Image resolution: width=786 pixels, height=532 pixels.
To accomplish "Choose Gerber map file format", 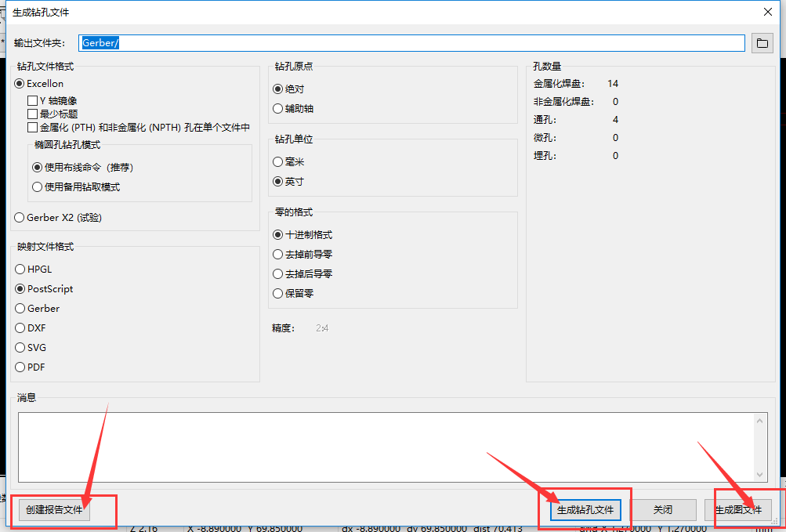I will 38,309.
